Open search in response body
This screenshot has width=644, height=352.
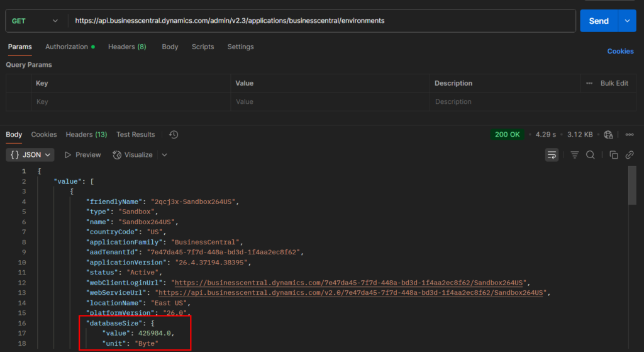591,155
